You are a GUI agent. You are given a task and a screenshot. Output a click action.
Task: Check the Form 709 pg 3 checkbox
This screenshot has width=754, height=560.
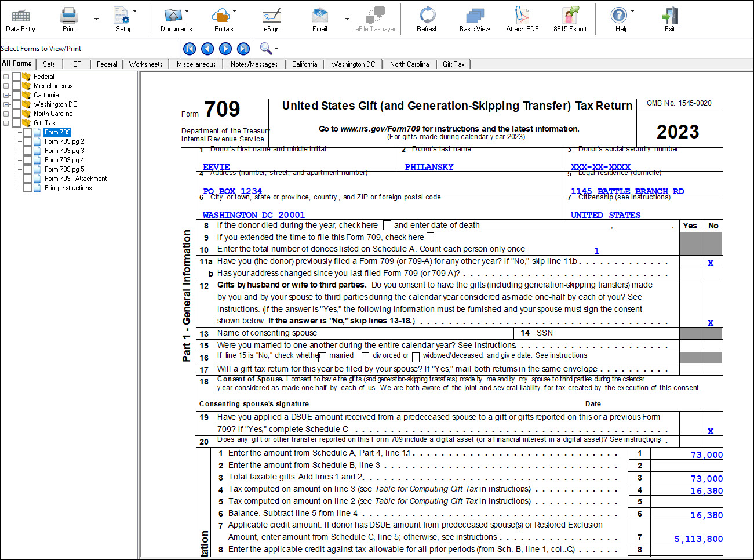click(28, 151)
